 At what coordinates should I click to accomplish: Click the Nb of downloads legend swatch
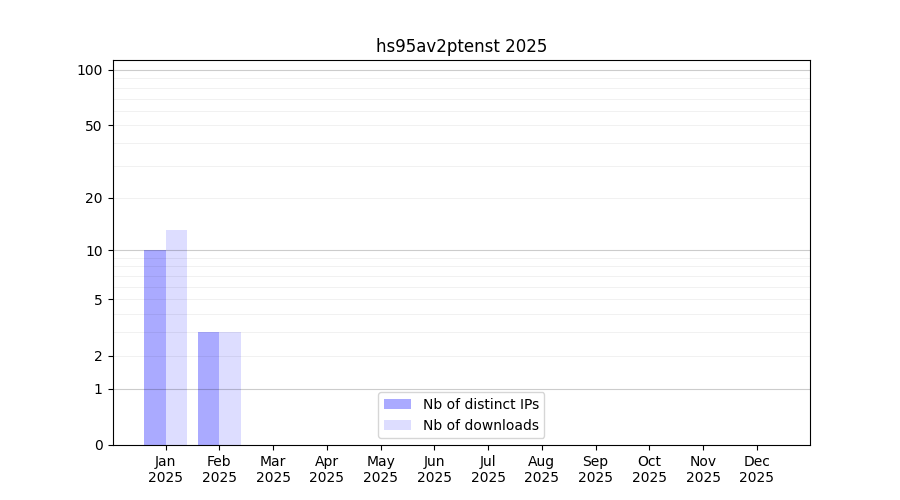coord(397,425)
